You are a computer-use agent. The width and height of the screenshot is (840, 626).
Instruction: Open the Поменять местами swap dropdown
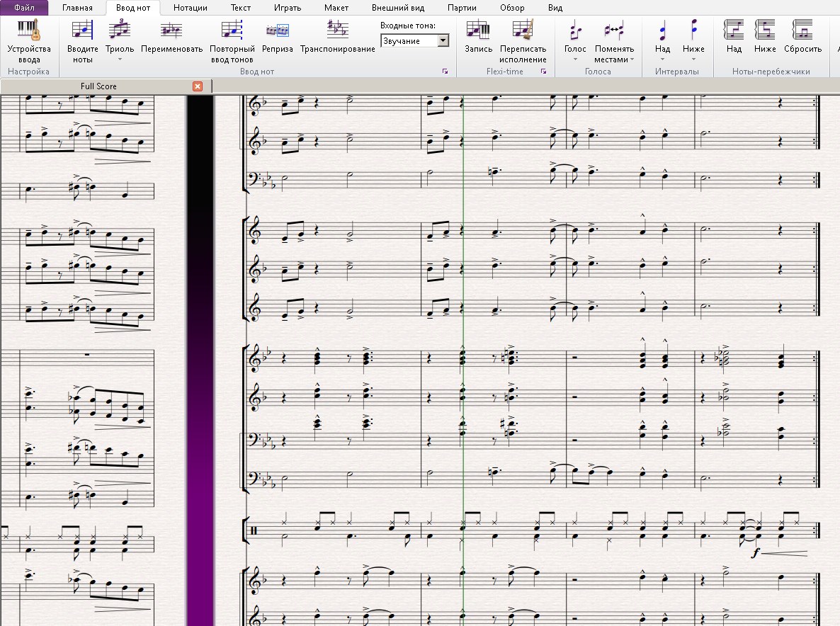coord(632,59)
